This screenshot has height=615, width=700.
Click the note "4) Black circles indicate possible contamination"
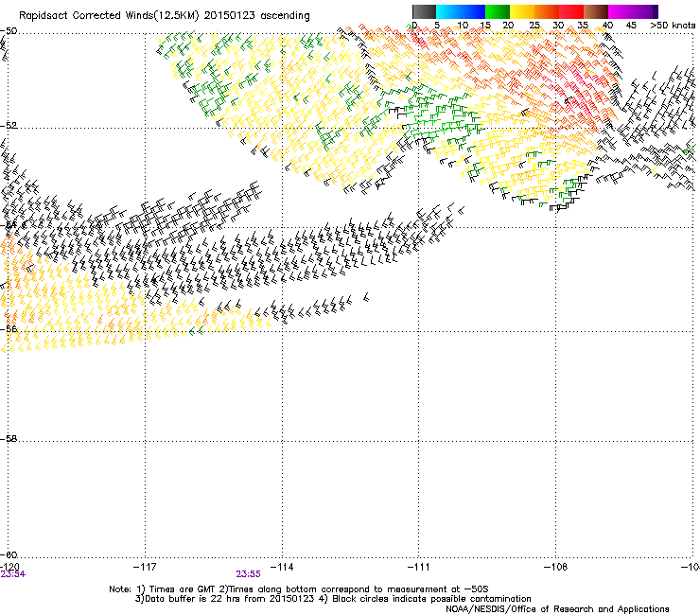pos(424,599)
